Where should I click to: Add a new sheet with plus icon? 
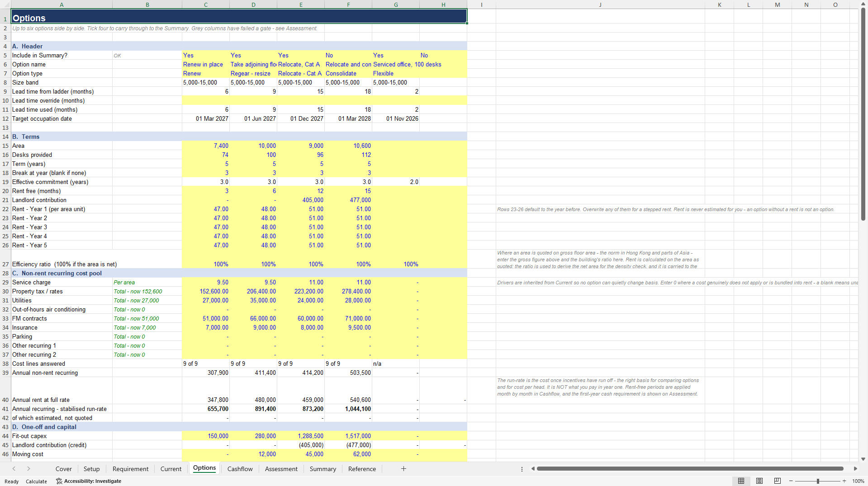(x=403, y=469)
